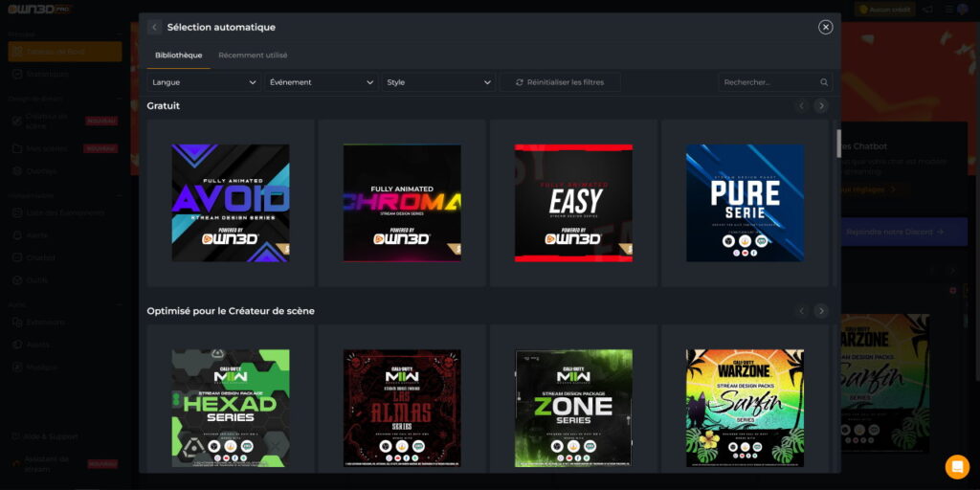Click the Aucun crédit button in background header
The height and width of the screenshot is (490, 980).
(884, 10)
